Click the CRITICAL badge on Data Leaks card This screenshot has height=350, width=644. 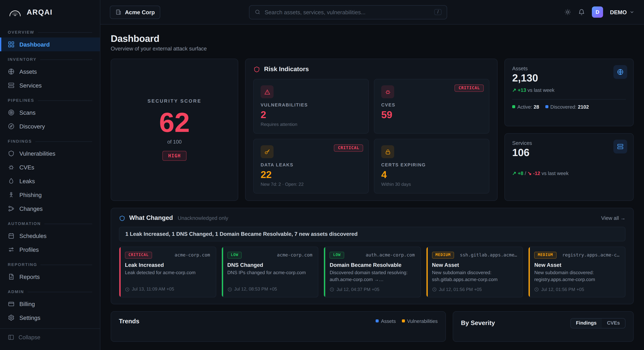pos(348,148)
